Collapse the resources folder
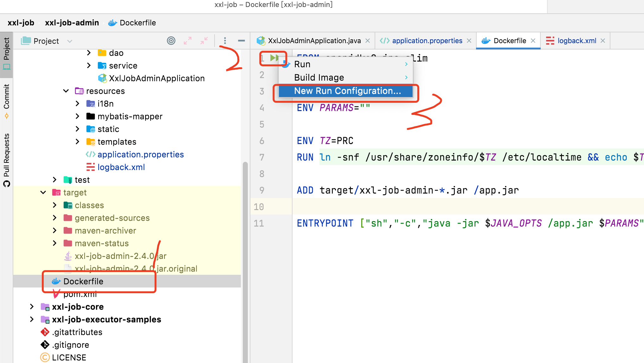The image size is (644, 363). pos(66,91)
